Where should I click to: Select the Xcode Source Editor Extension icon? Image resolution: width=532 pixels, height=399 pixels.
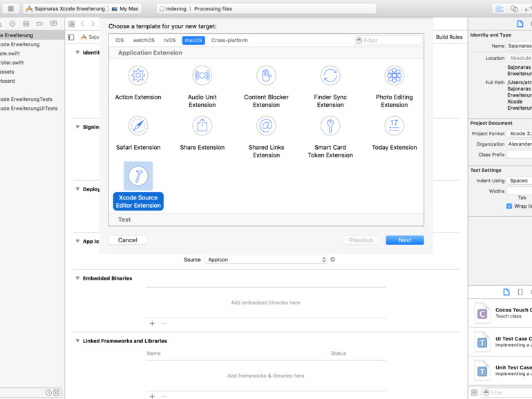(x=138, y=176)
